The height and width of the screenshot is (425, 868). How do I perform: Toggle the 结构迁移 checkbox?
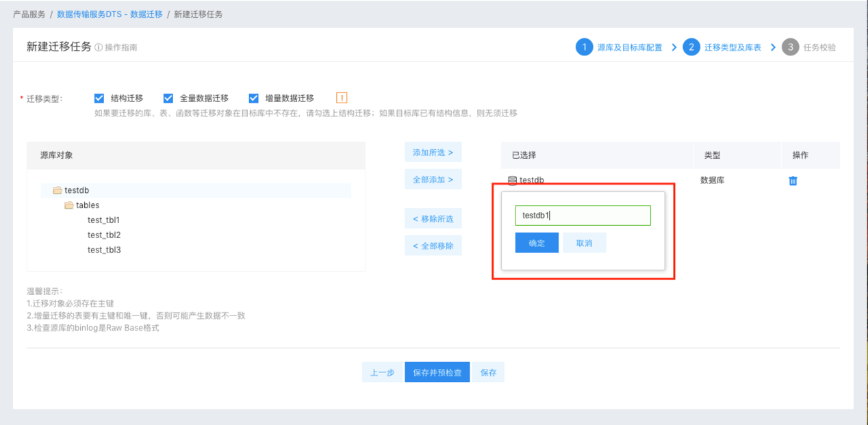click(99, 98)
